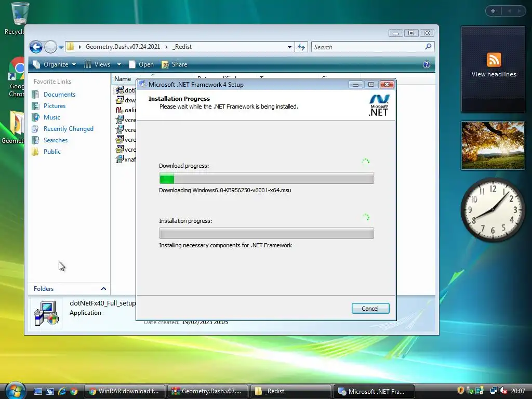Click the Cancel button in .NET Setup
The image size is (532, 399).
coord(370,309)
